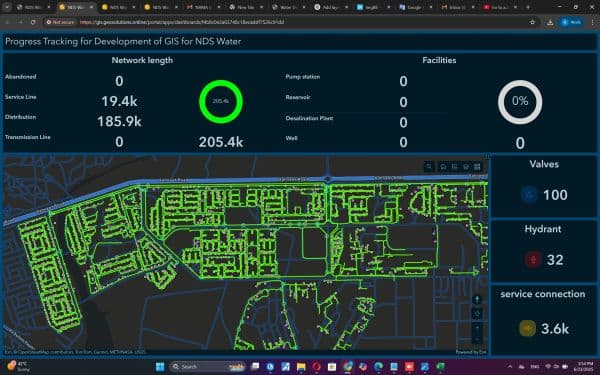This screenshot has width=600, height=375.
Task: Click the Desalination Plant label
Action: click(309, 118)
